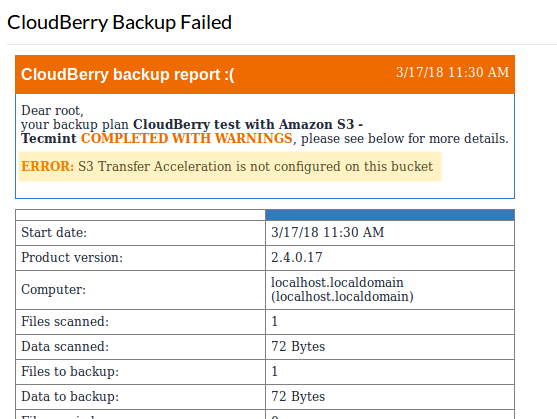Click the Computer row label
Screen dimensions: 557x419
(54, 290)
